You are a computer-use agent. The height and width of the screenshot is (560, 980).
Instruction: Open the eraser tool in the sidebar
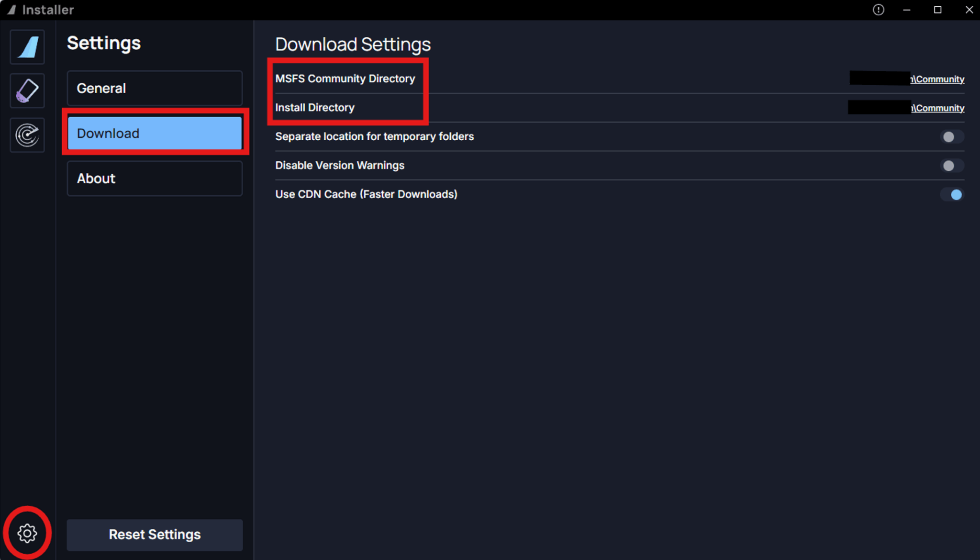click(27, 90)
